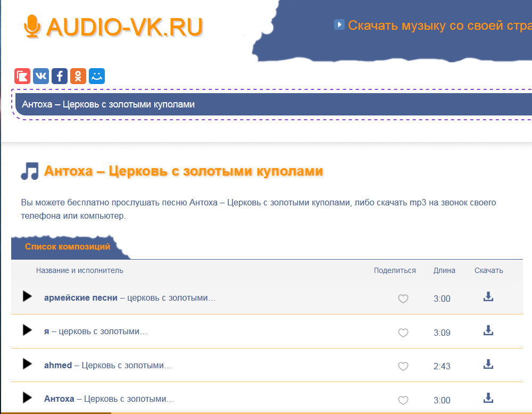The image size is (532, 414).
Task: Play the Антоха track at the bottom
Action: (27, 398)
